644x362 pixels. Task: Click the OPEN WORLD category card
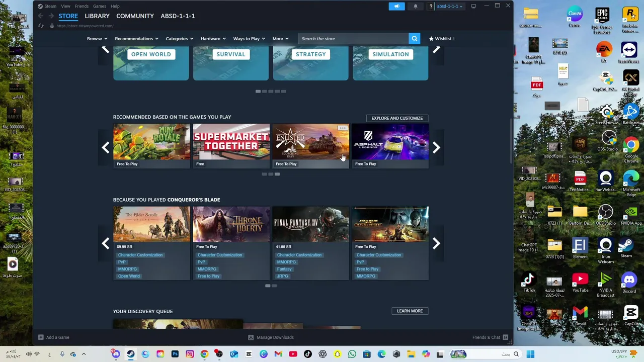[151, 63]
